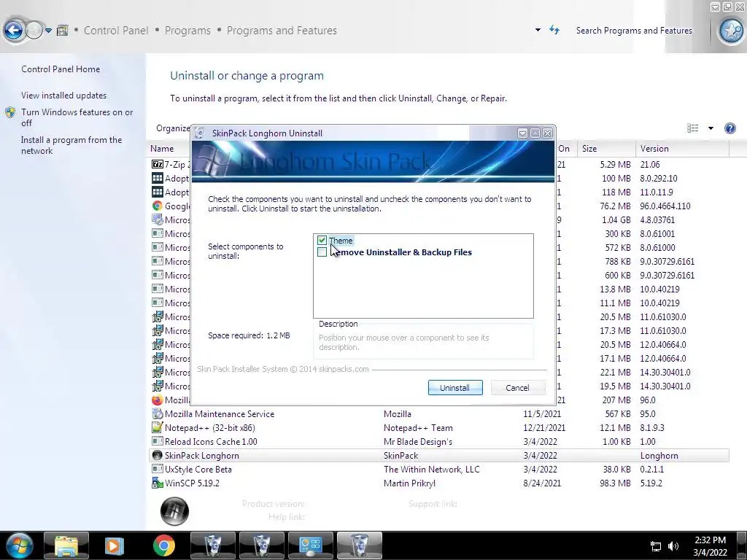Click the Mozilla Maintenance Service icon
The height and width of the screenshot is (560, 747).
(x=158, y=414)
